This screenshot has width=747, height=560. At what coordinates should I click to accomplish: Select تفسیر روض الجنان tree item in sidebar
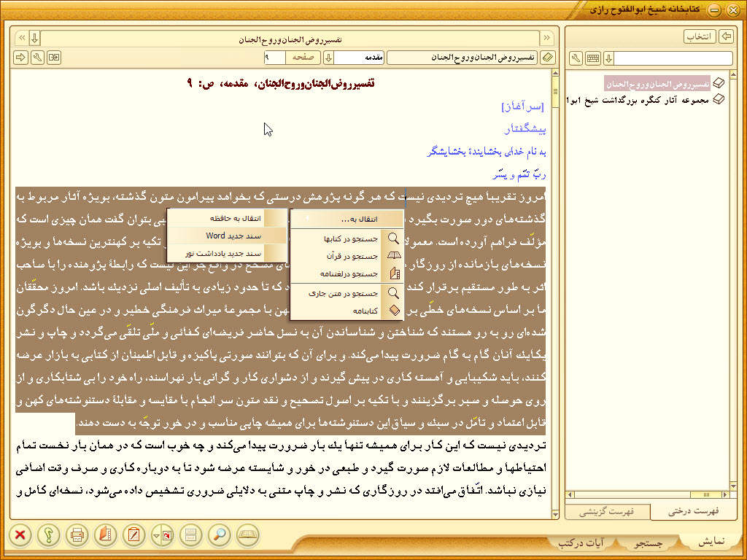click(657, 84)
